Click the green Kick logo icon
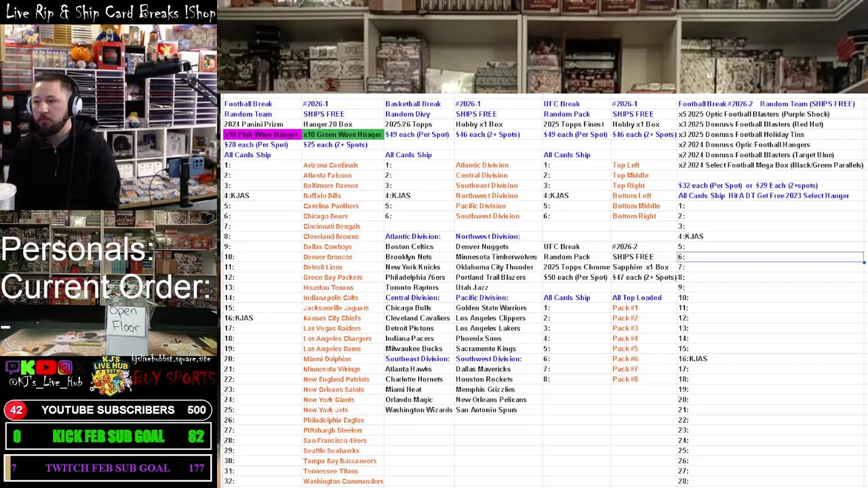The image size is (868, 488). (x=28, y=368)
